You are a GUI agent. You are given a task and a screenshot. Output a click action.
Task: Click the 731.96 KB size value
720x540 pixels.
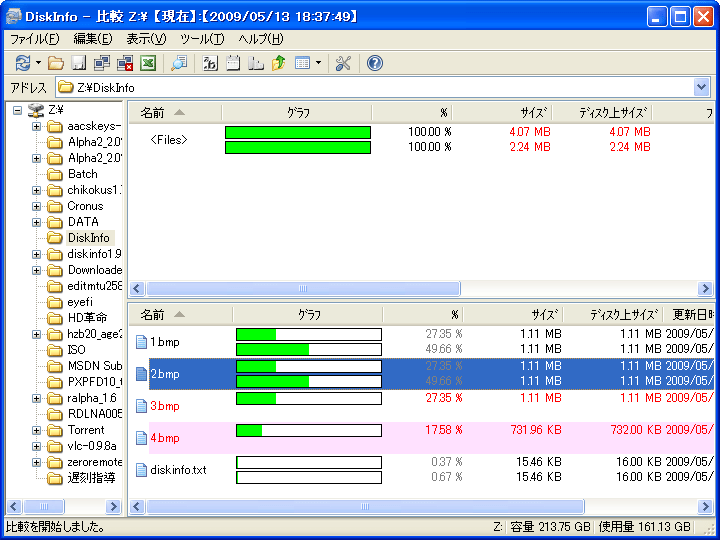click(x=536, y=430)
